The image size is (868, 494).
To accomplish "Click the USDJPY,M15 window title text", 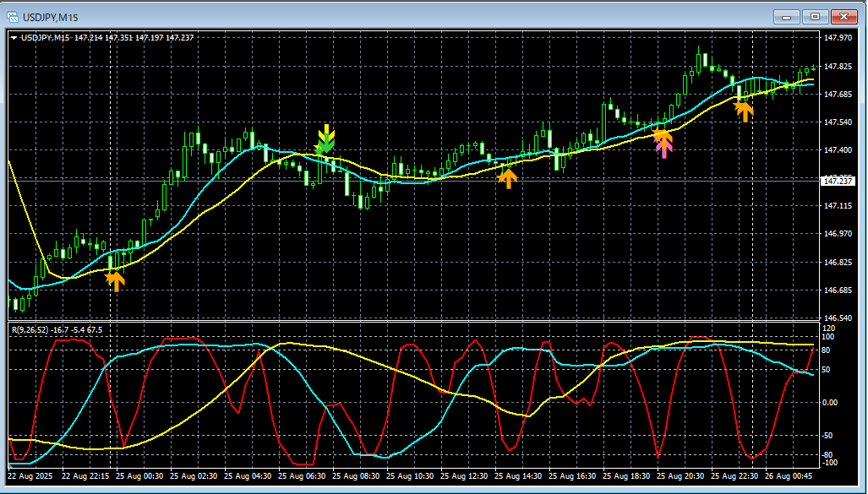I will tap(50, 16).
